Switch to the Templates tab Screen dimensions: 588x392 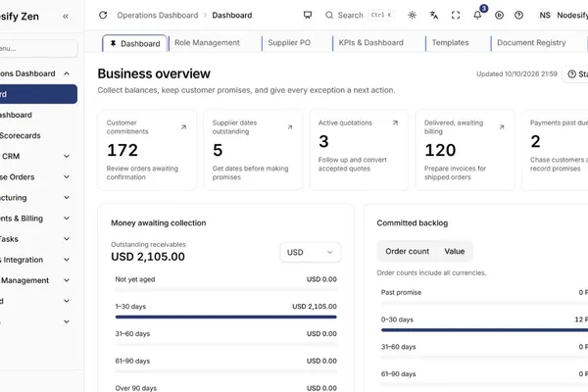[450, 43]
